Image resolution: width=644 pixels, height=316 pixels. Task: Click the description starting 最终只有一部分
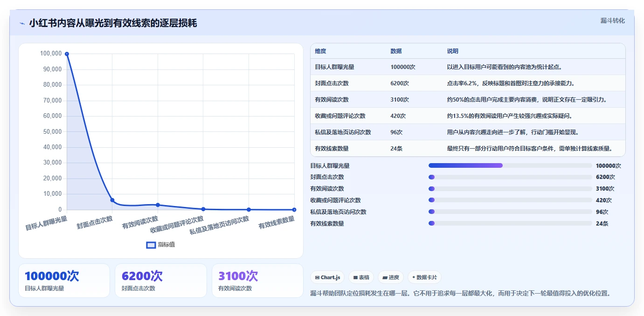[530, 149]
